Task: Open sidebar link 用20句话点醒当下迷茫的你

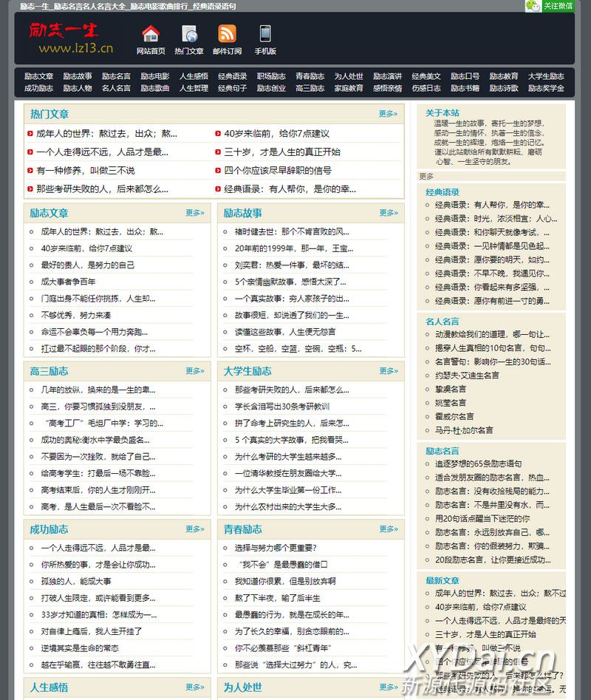Action: 482,519
